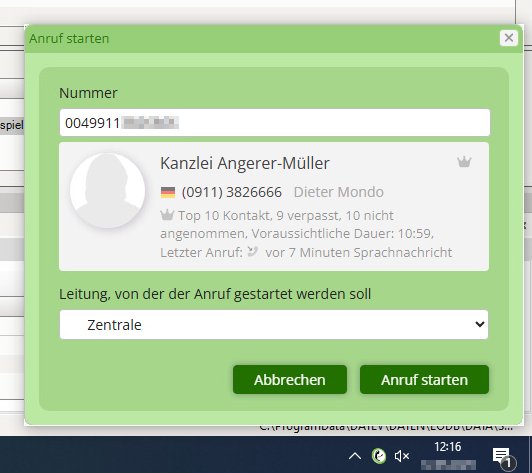Click the green Anruf starten button
This screenshot has width=532, height=473.
(x=424, y=379)
